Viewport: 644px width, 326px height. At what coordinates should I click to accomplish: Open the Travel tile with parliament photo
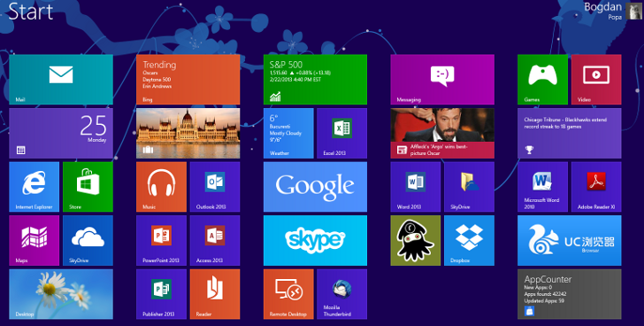(x=188, y=133)
